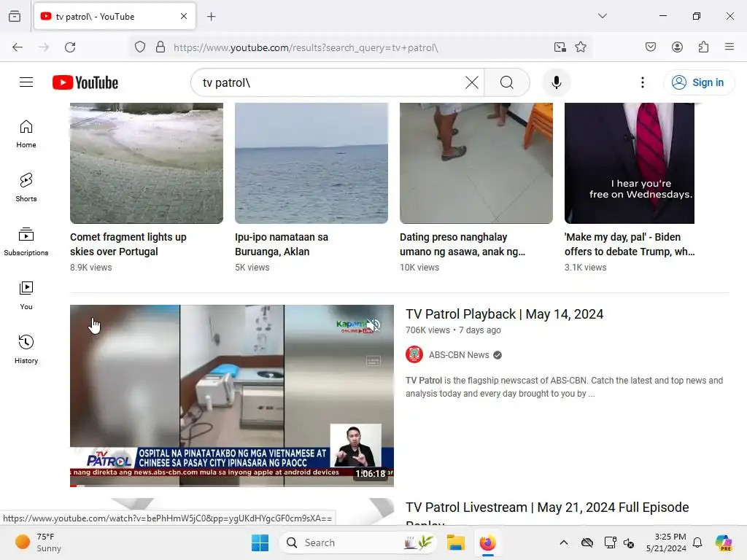Save page to Pocket icon
Image resolution: width=747 pixels, height=560 pixels.
650,47
